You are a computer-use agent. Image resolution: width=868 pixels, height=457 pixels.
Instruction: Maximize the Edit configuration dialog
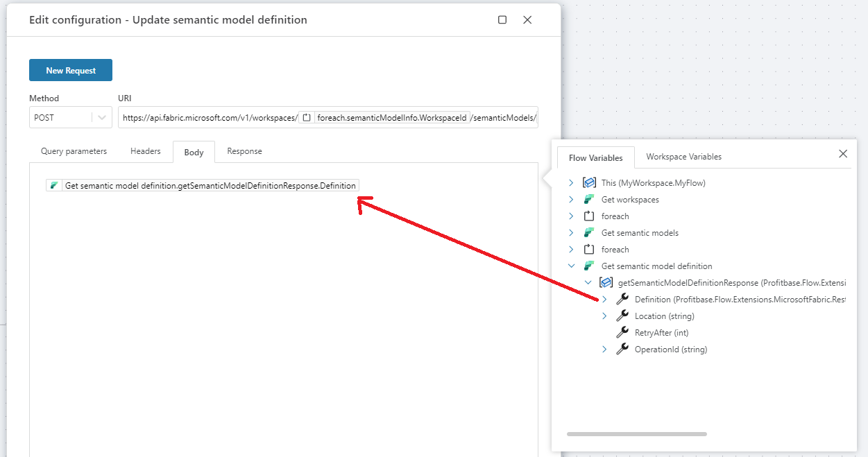tap(502, 20)
